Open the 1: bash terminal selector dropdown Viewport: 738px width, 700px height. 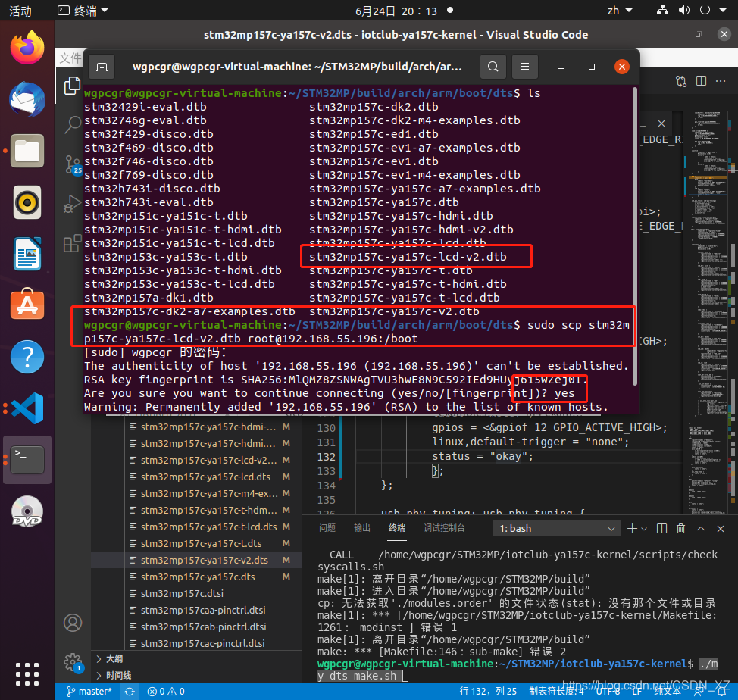[557, 528]
